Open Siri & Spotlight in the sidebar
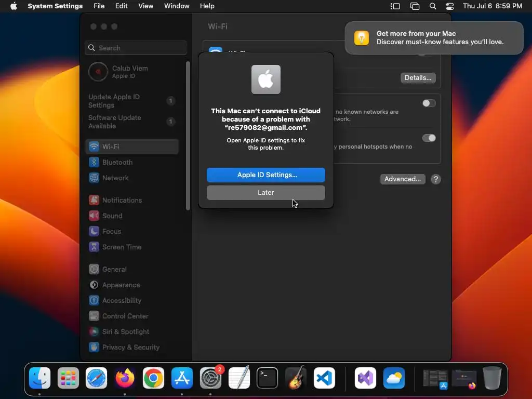 pyautogui.click(x=132, y=332)
